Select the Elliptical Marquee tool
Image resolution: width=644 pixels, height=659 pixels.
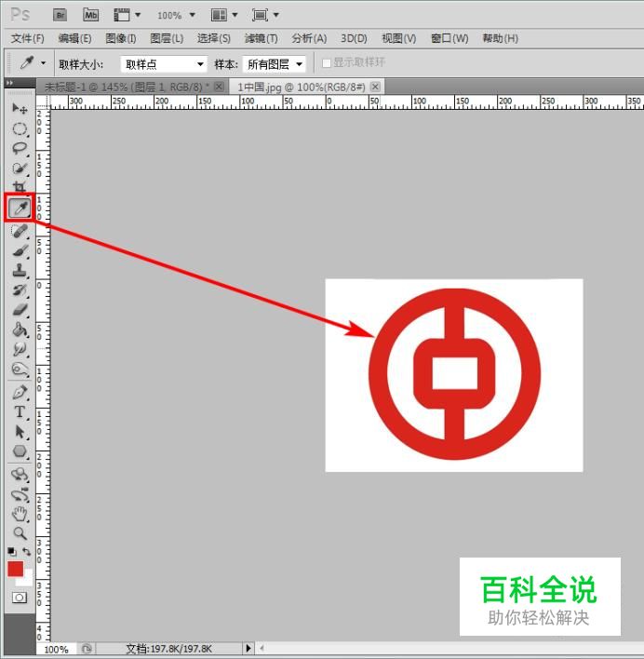[20, 129]
